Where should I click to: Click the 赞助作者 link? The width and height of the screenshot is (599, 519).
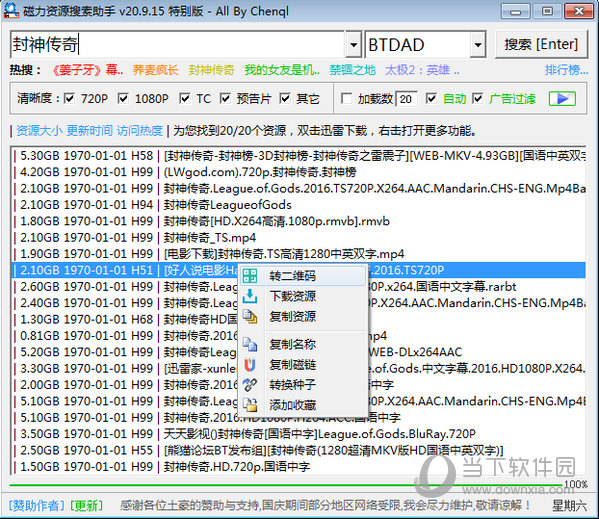tap(37, 505)
